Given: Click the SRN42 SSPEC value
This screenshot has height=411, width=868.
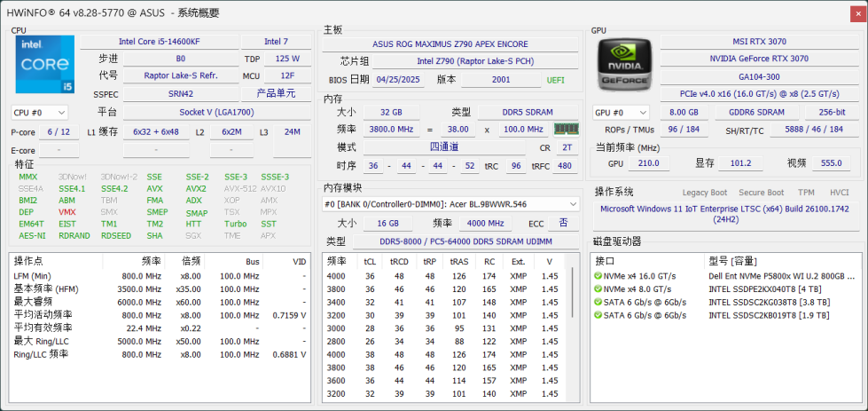Looking at the screenshot, I should pos(181,94).
